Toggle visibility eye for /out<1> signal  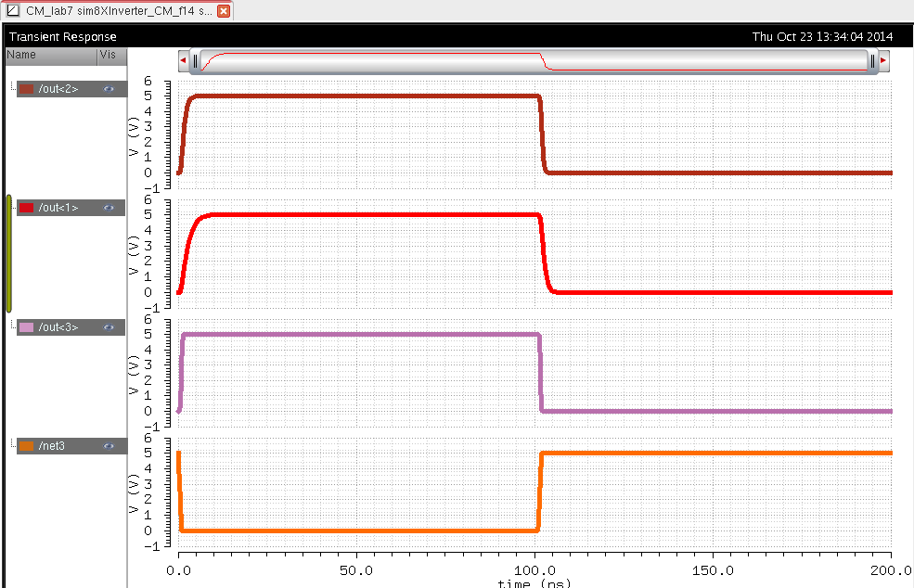[x=109, y=208]
